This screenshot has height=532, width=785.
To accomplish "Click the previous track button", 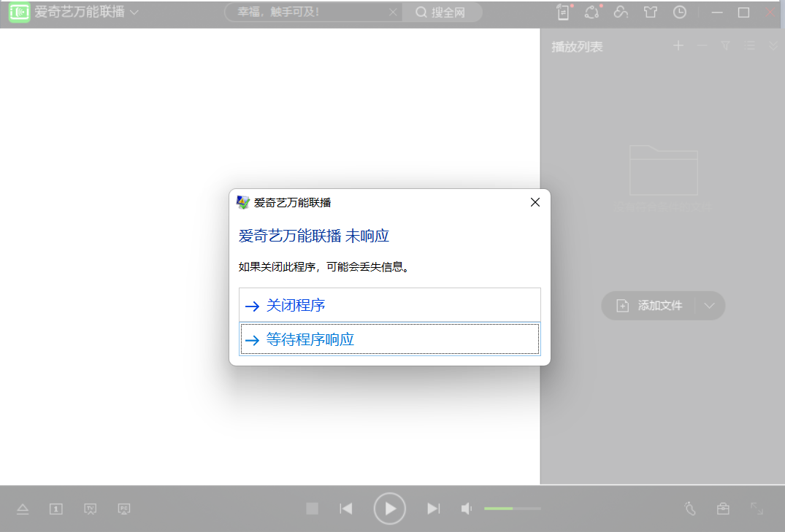I will (346, 509).
